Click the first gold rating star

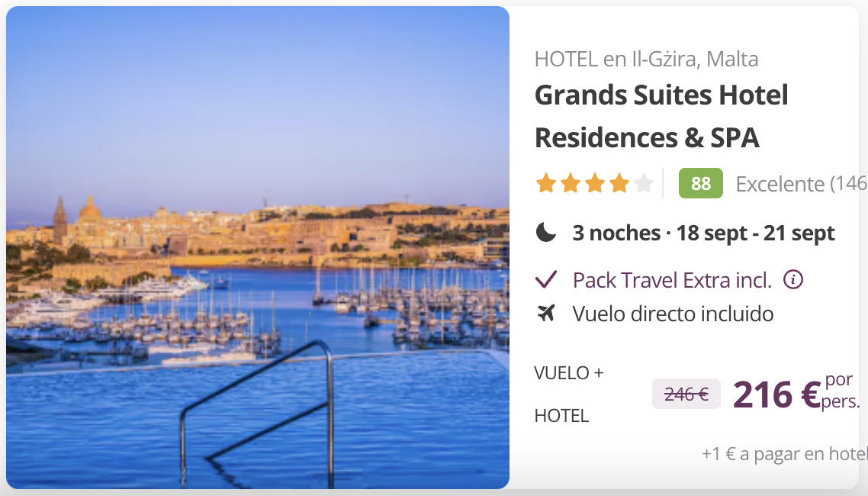tap(546, 183)
